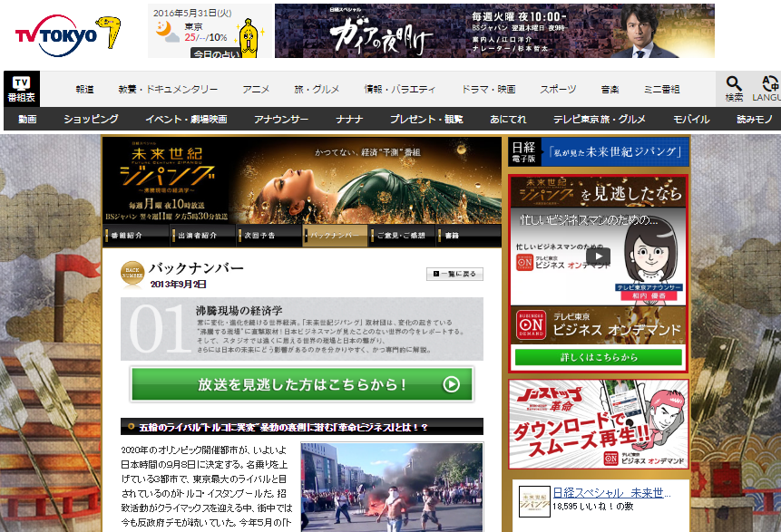Screen dimensions: 781x532
Task: Click the 一覧に戻る button
Action: (454, 274)
